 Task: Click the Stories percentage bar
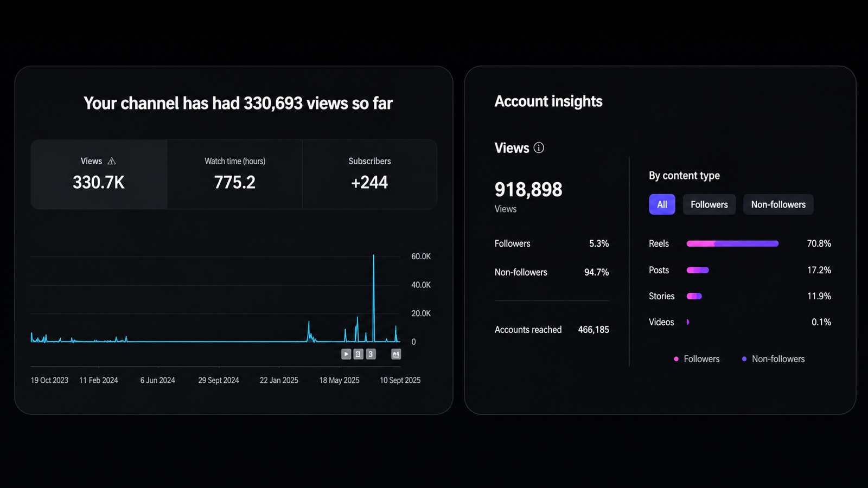tap(694, 296)
